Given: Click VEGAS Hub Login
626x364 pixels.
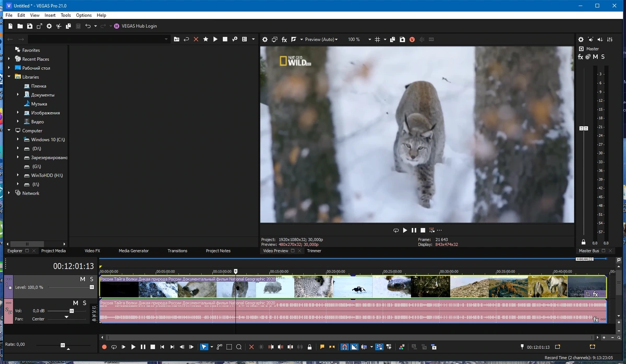Looking at the screenshot, I should coord(139,26).
